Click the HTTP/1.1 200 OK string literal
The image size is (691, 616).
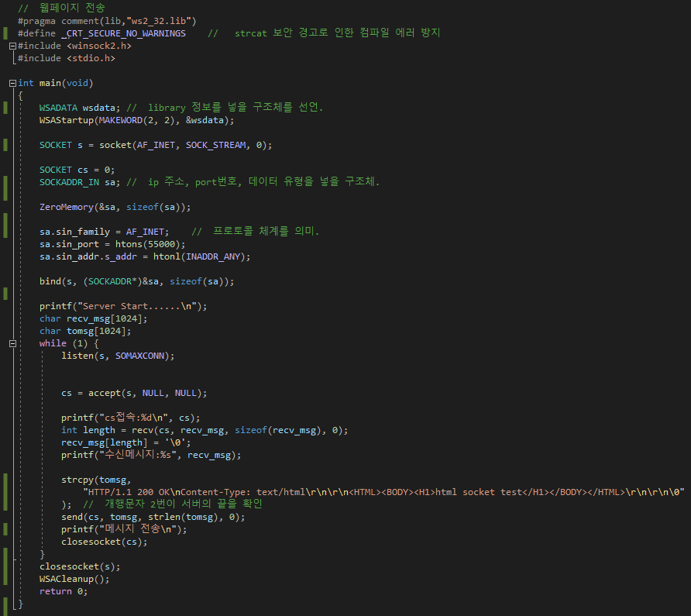click(383, 492)
